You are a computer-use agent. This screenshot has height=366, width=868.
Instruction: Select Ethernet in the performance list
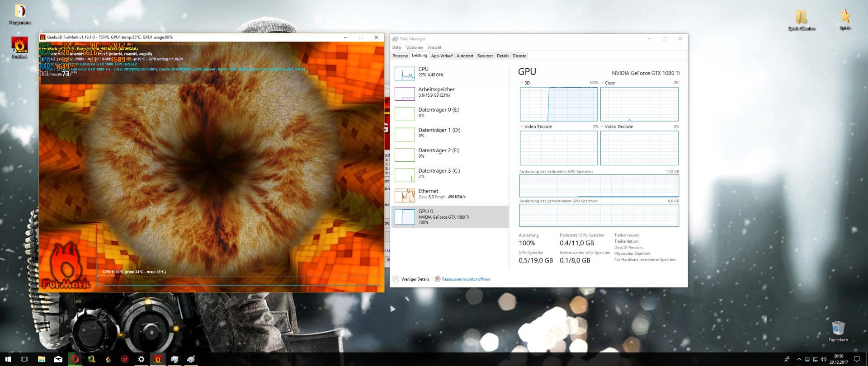click(450, 195)
